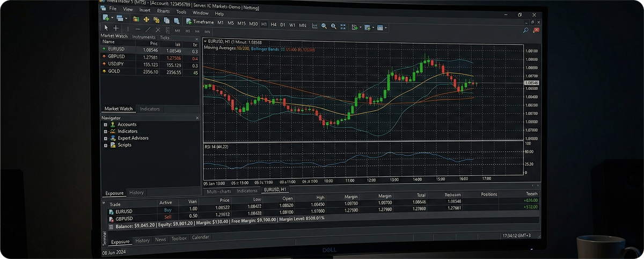The height and width of the screenshot is (259, 644).
Task: Expand the Accounts tree node
Action: [x=105, y=125]
